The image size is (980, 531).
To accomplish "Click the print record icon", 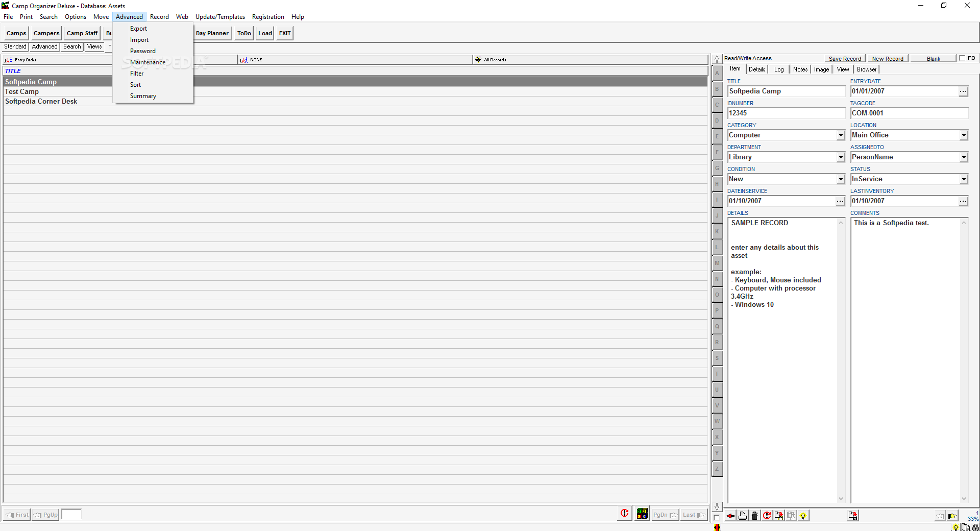I will [x=743, y=516].
